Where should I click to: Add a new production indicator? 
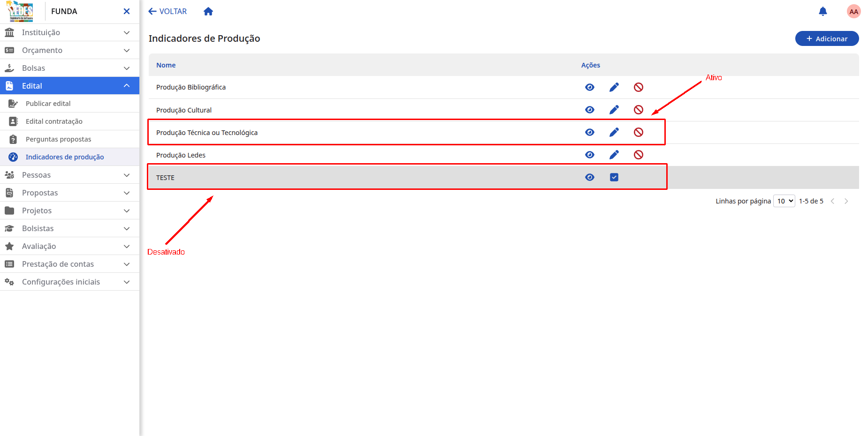tap(827, 38)
